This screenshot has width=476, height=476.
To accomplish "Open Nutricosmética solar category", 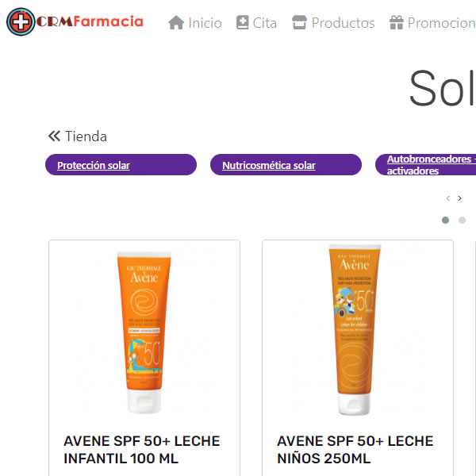I will coord(286,165).
